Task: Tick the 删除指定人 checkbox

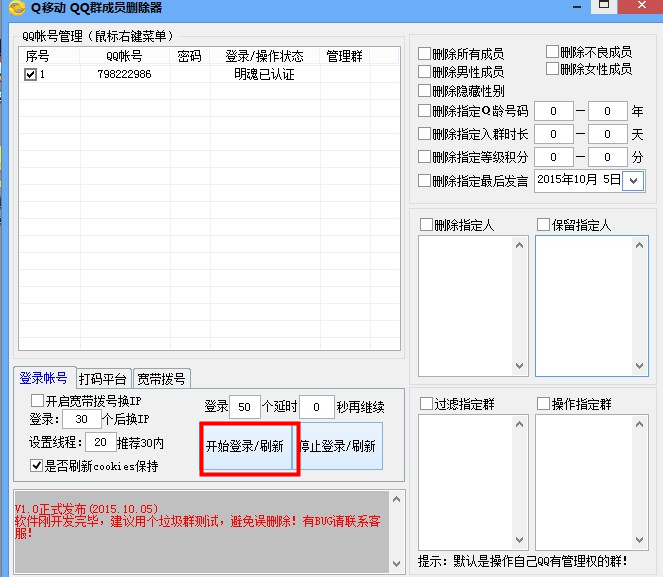Action: [x=426, y=224]
